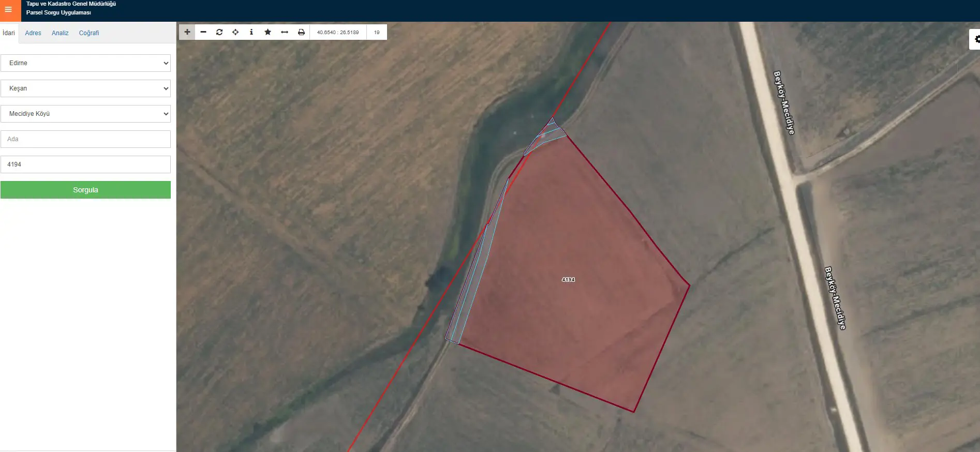This screenshot has width=980, height=452.
Task: Open the orange hamburger menu
Action: pyautogui.click(x=8, y=9)
